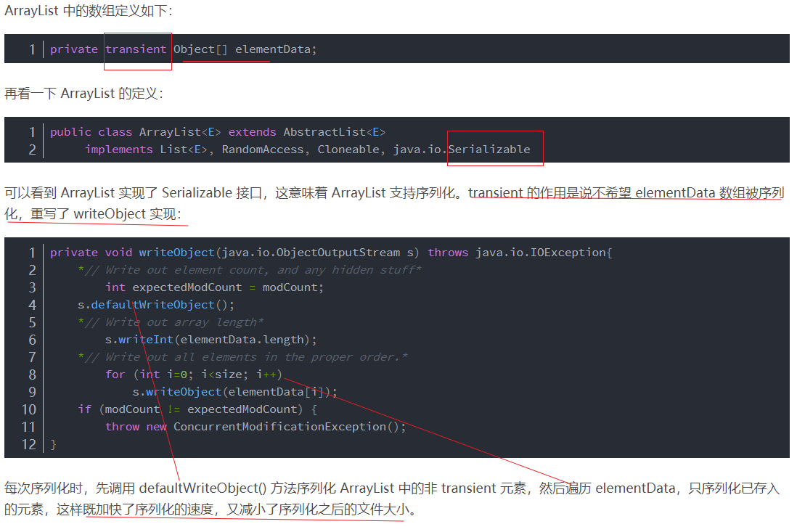
Task: Click the 'implements' keyword
Action: click(119, 150)
